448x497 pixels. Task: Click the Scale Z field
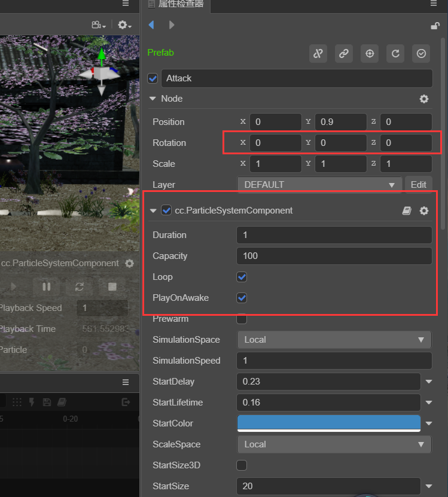click(x=406, y=164)
